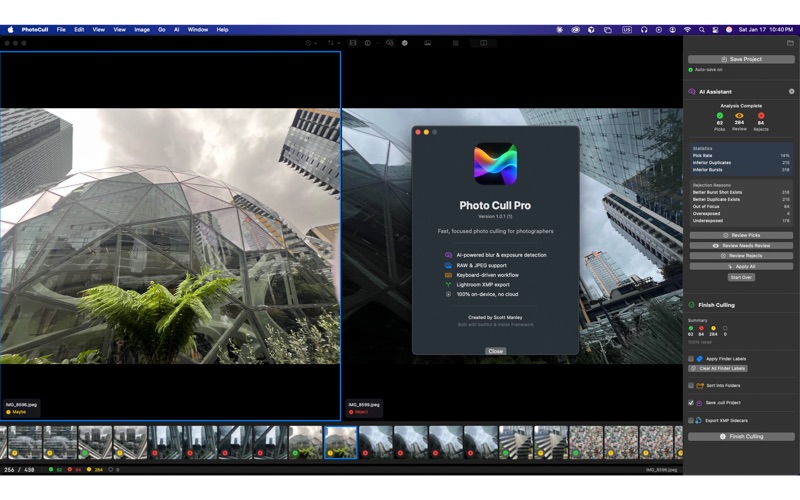Image resolution: width=800 pixels, height=500 pixels.
Task: Click the purple Save .cull Project icon
Action: point(699,403)
